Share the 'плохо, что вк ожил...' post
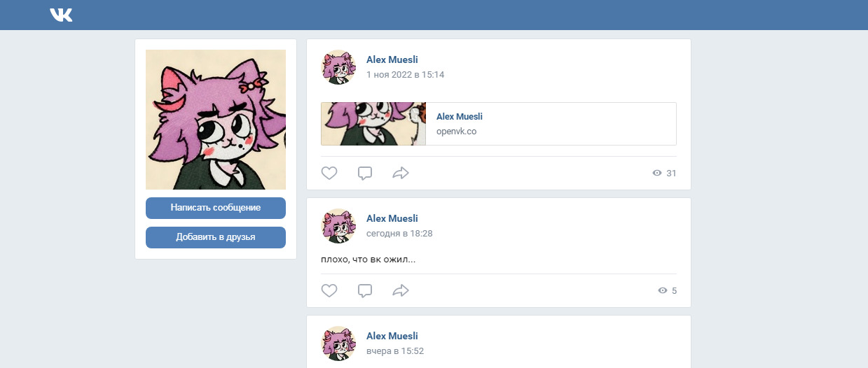This screenshot has height=368, width=868. (401, 290)
